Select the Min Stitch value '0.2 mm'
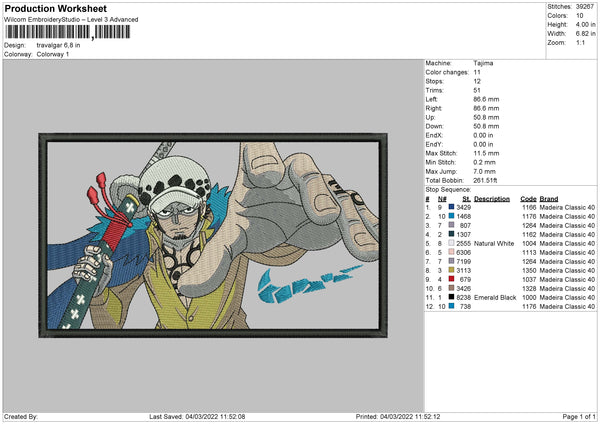 [484, 163]
